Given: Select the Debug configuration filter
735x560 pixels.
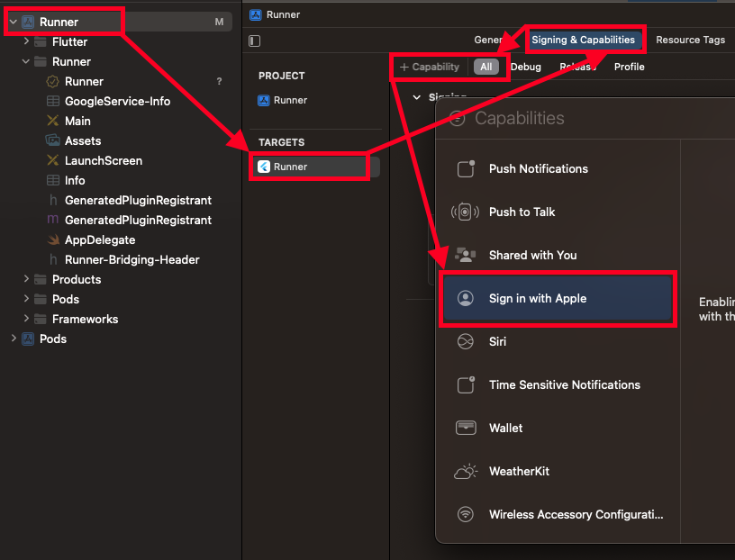Looking at the screenshot, I should 525,67.
